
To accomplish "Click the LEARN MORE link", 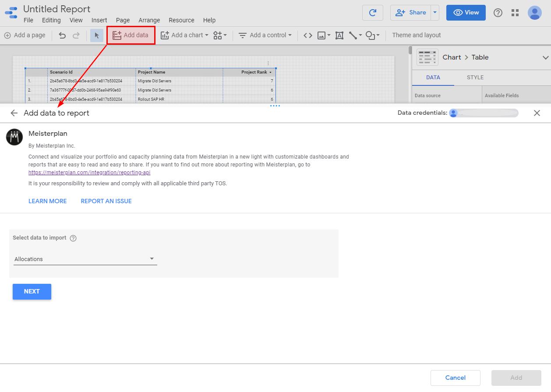I will 48,201.
